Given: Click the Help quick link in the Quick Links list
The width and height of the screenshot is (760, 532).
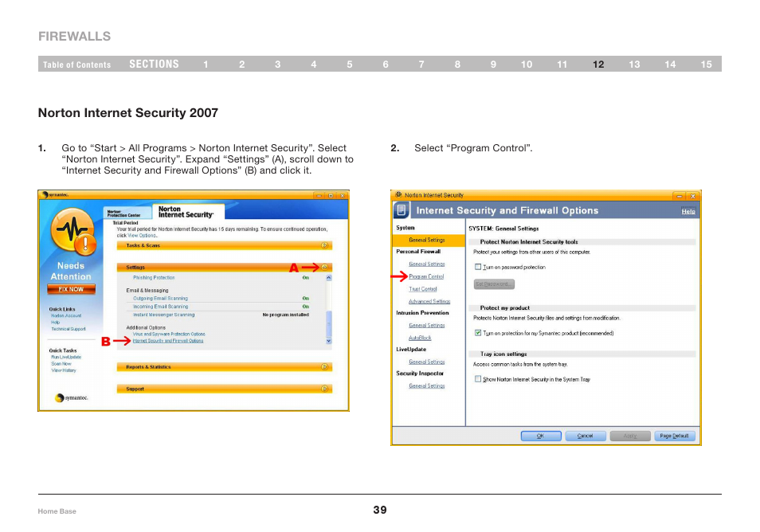Looking at the screenshot, I should point(56,323).
